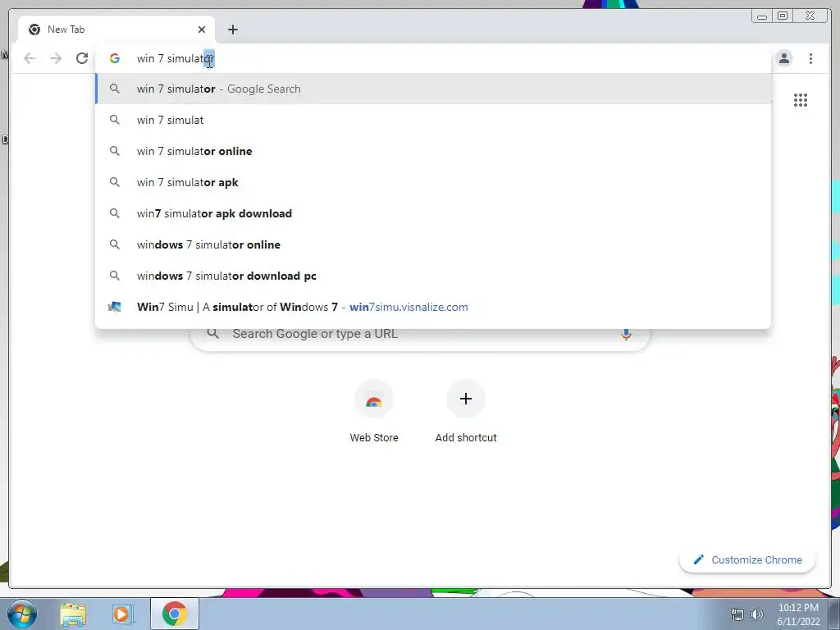
Task: Close the Chrome window
Action: [810, 16]
